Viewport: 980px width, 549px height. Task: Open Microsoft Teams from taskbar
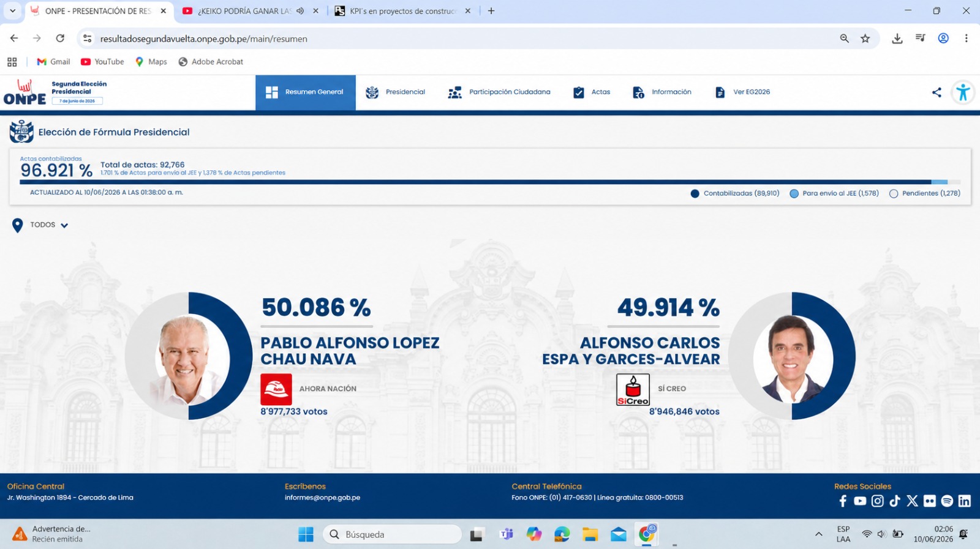507,534
